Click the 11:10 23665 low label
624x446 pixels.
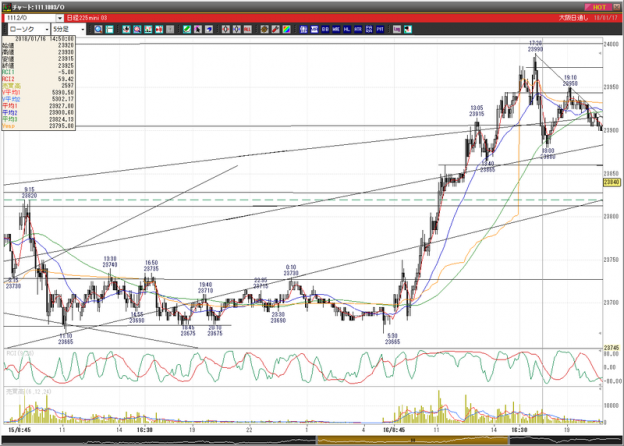[66, 339]
